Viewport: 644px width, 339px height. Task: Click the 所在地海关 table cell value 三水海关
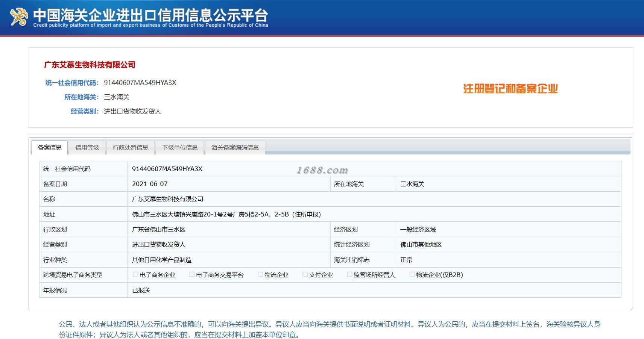[412, 184]
